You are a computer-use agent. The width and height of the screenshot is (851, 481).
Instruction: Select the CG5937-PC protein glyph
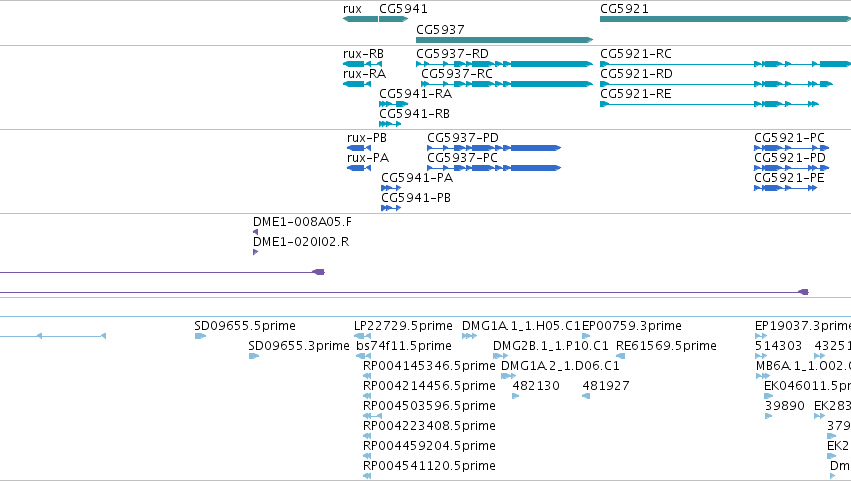click(x=494, y=168)
